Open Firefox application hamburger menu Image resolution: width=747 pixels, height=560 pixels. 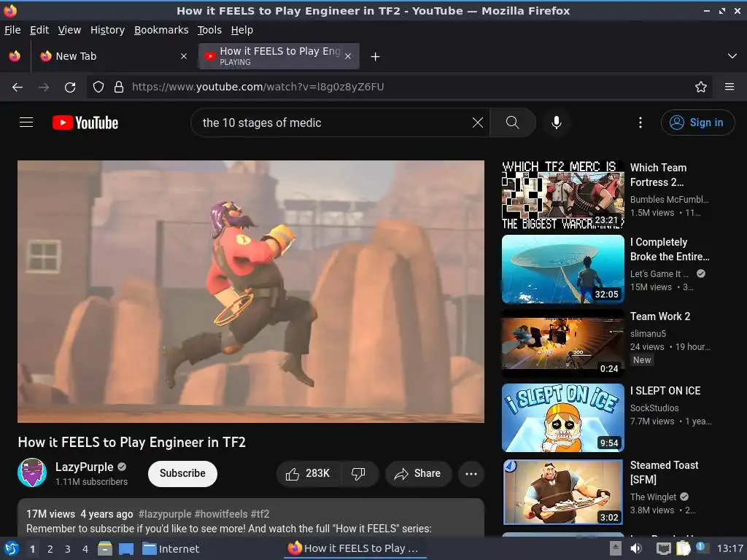729,87
